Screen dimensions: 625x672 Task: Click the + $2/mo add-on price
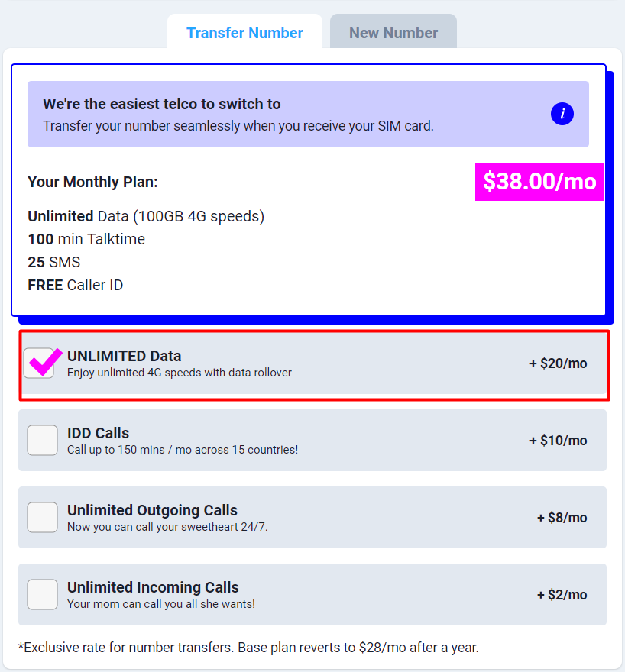(562, 595)
